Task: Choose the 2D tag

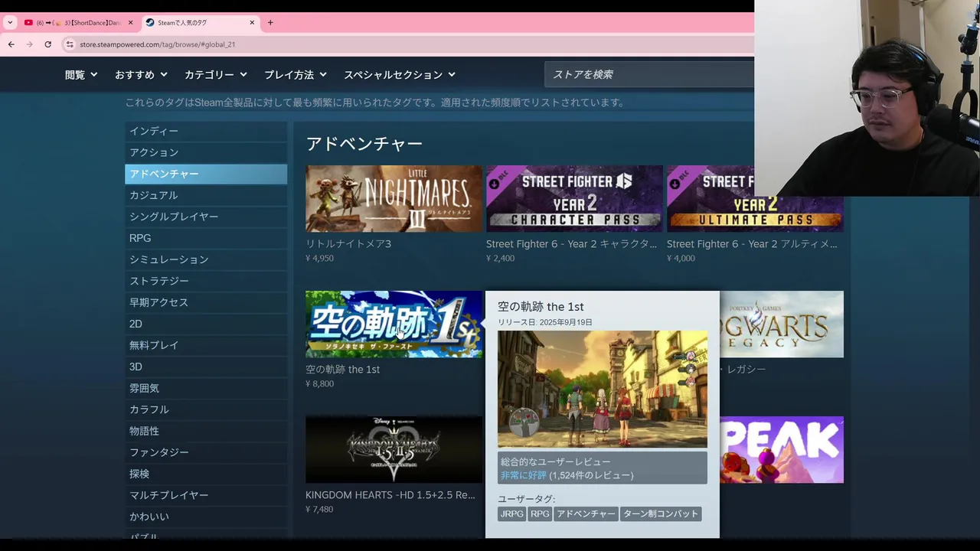Action: (206, 324)
